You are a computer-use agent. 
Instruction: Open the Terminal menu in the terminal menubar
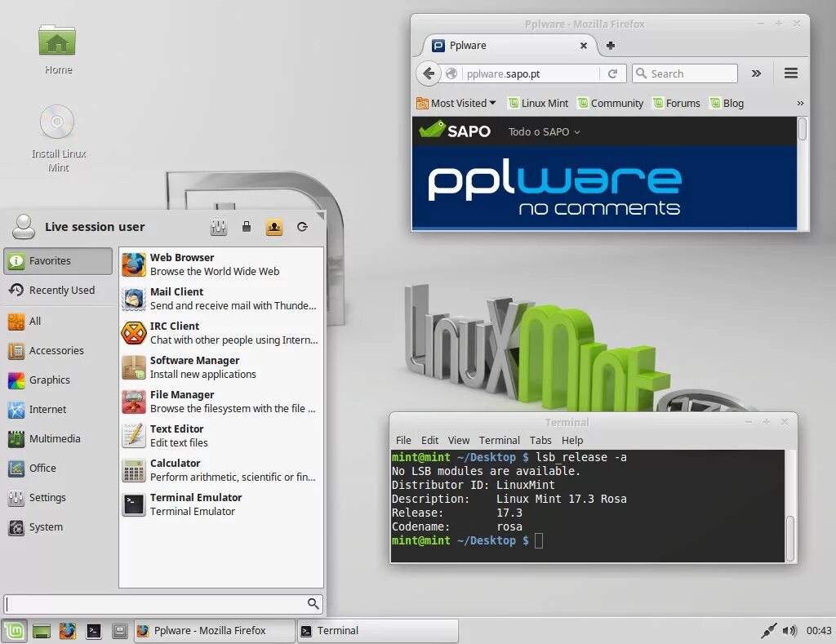[x=499, y=440]
